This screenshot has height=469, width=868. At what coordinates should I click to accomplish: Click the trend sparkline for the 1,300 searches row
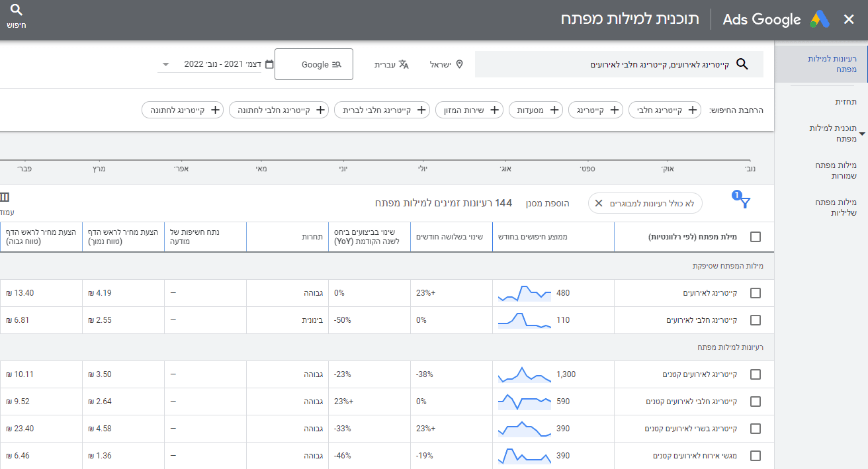point(524,374)
